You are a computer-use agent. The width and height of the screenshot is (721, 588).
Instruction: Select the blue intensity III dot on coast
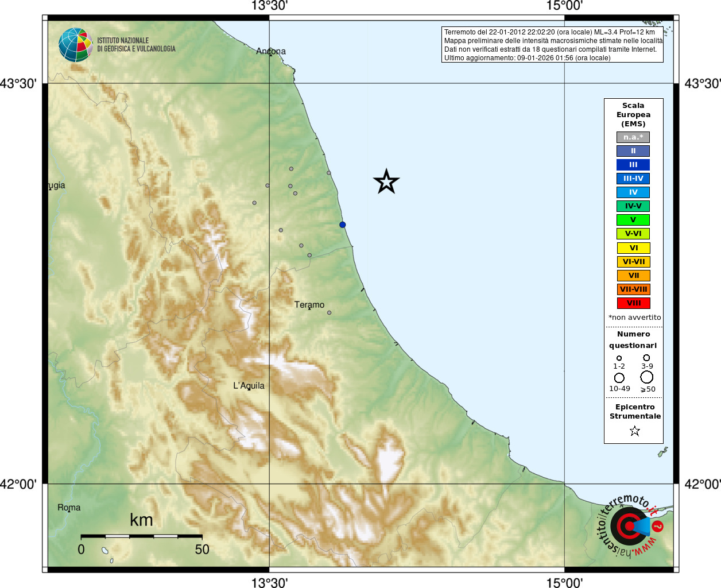(343, 225)
